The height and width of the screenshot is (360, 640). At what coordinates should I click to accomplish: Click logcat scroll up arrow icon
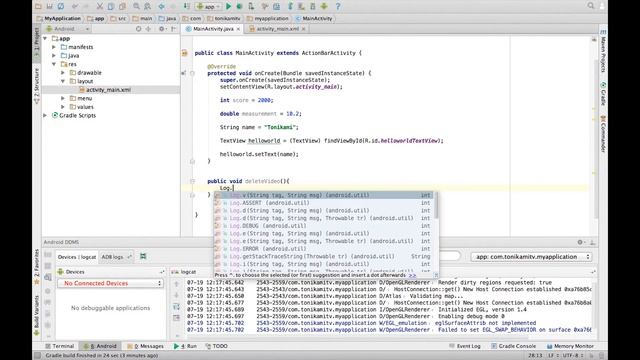tap(176, 284)
